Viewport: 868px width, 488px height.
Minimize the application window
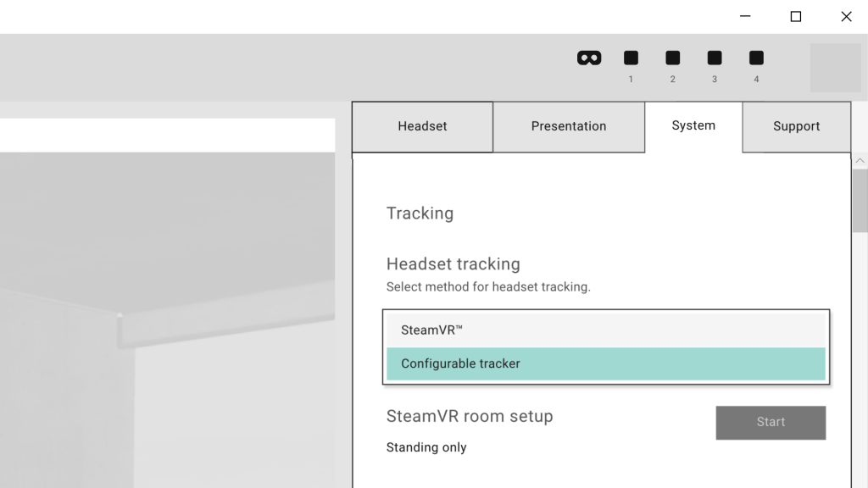pos(745,17)
